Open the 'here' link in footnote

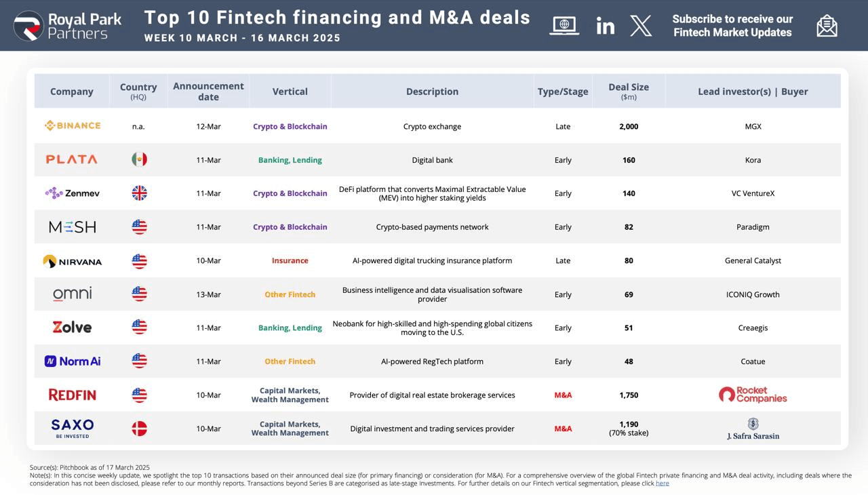click(662, 483)
